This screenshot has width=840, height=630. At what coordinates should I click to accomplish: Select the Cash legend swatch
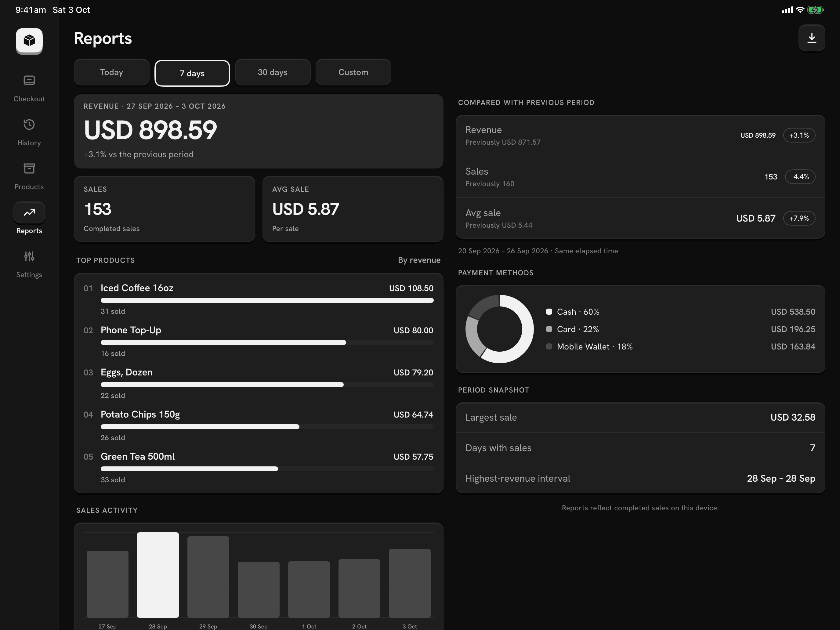click(549, 312)
